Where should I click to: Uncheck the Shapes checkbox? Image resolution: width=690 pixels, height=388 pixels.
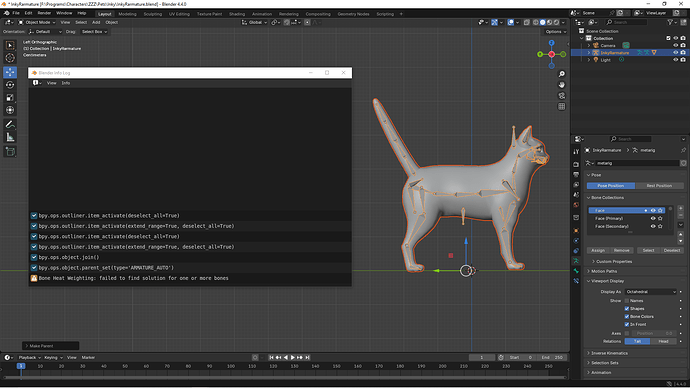627,309
